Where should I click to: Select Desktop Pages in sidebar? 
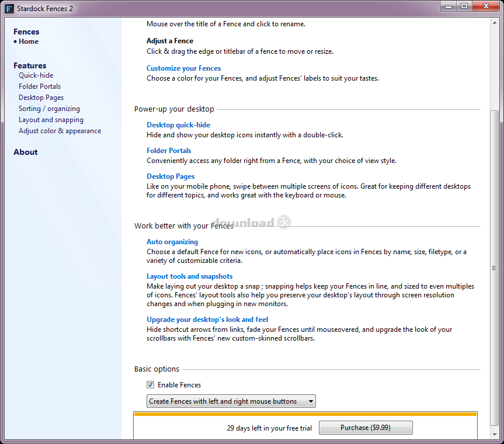41,98
